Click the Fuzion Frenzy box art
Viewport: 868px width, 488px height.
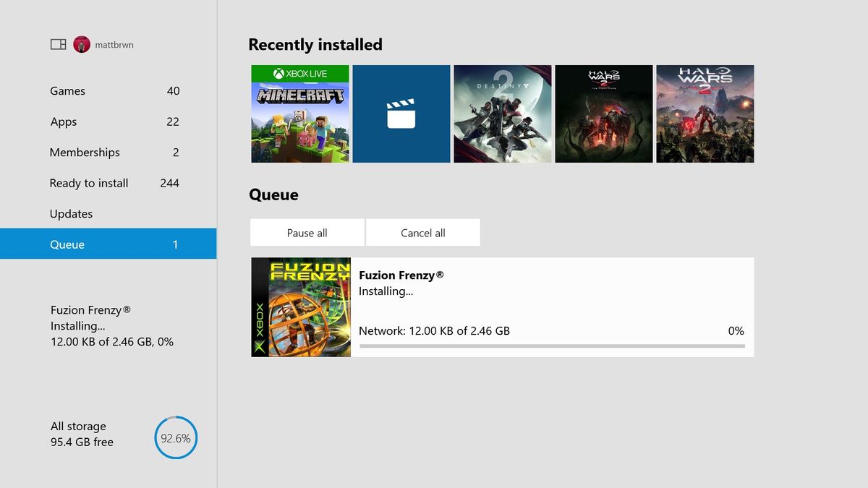301,307
